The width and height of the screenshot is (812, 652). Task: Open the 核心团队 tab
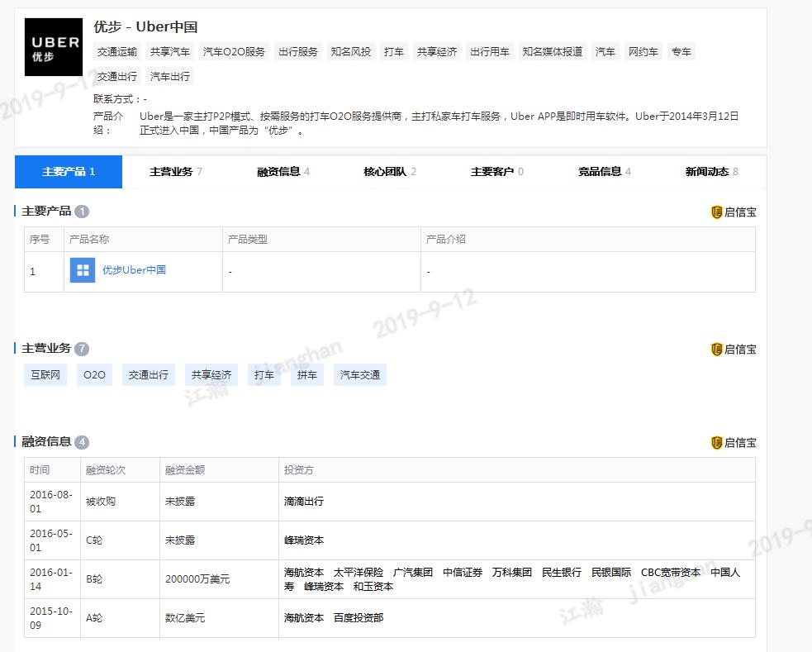(390, 171)
